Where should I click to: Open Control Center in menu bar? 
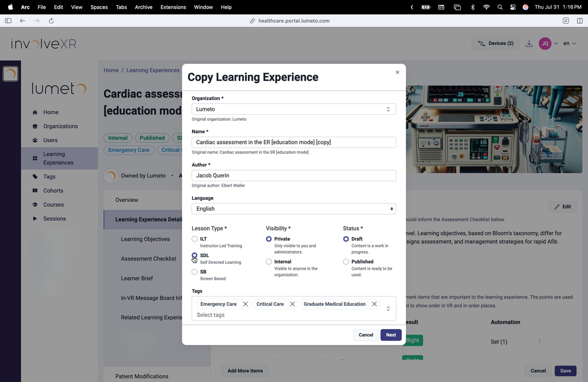(x=513, y=7)
